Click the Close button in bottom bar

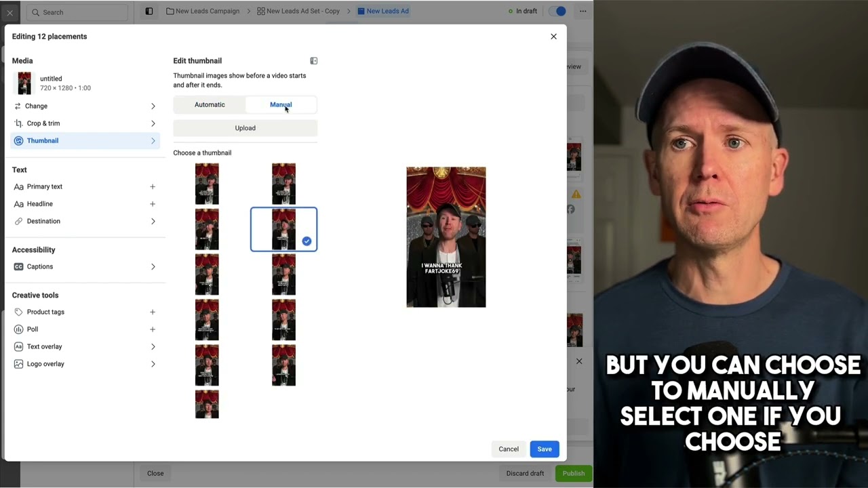(x=155, y=473)
